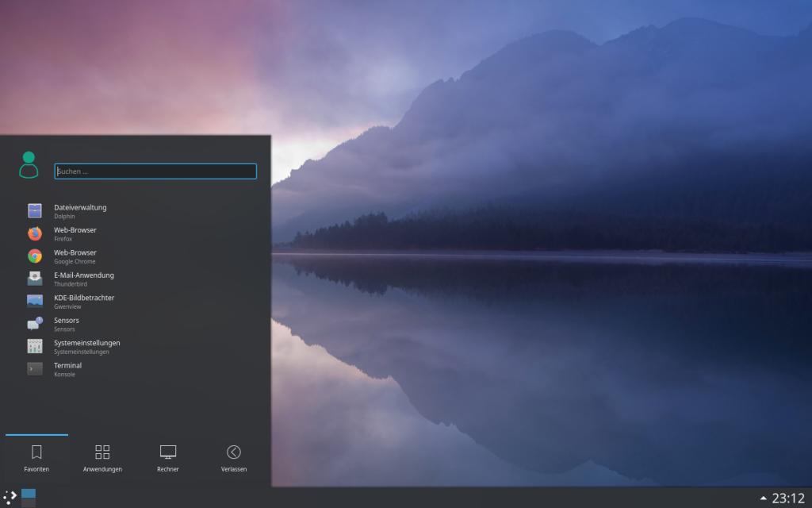Open the Sensors application
The height and width of the screenshot is (508, 812).
click(x=35, y=324)
